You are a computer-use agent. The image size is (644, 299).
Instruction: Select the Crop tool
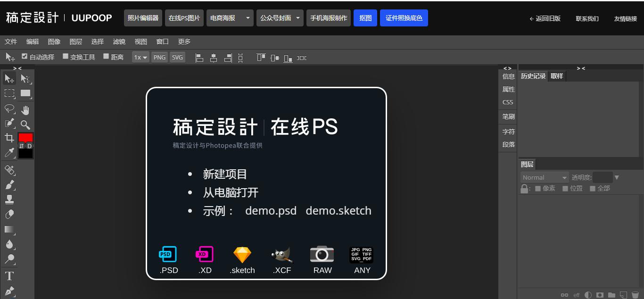[9, 138]
